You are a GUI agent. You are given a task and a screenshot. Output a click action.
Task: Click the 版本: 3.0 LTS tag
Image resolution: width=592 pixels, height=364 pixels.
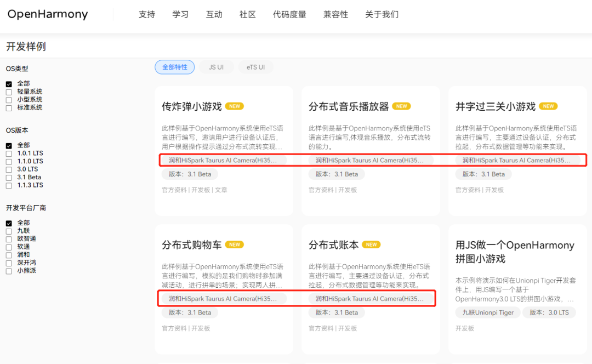tap(549, 312)
